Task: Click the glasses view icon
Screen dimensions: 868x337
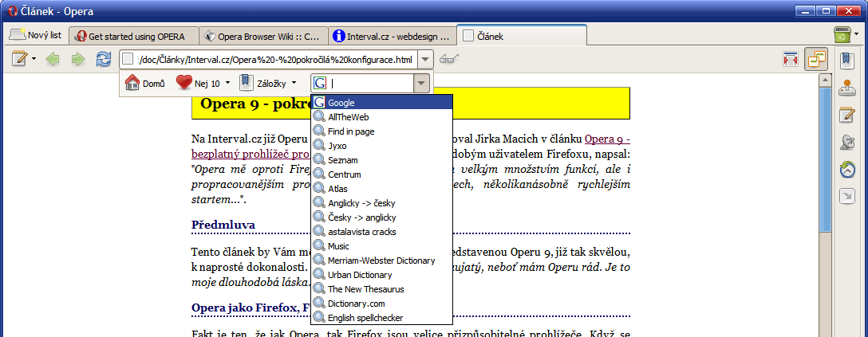Action: click(x=449, y=59)
